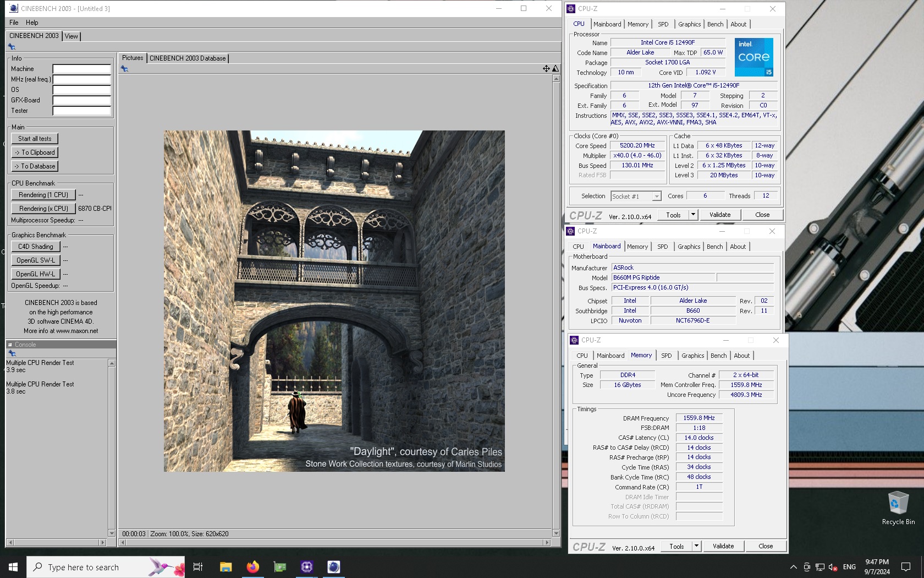Click the pin icon in the Console panel
The width and height of the screenshot is (924, 578).
(x=12, y=353)
